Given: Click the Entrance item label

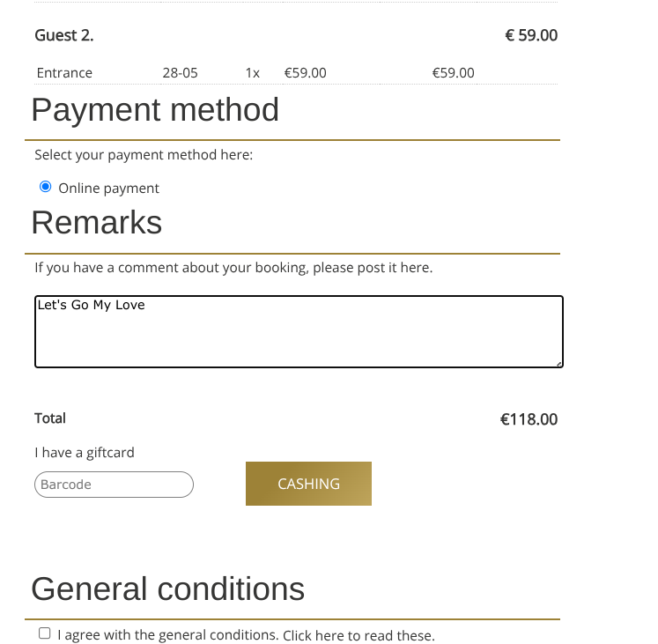Looking at the screenshot, I should 64,73.
